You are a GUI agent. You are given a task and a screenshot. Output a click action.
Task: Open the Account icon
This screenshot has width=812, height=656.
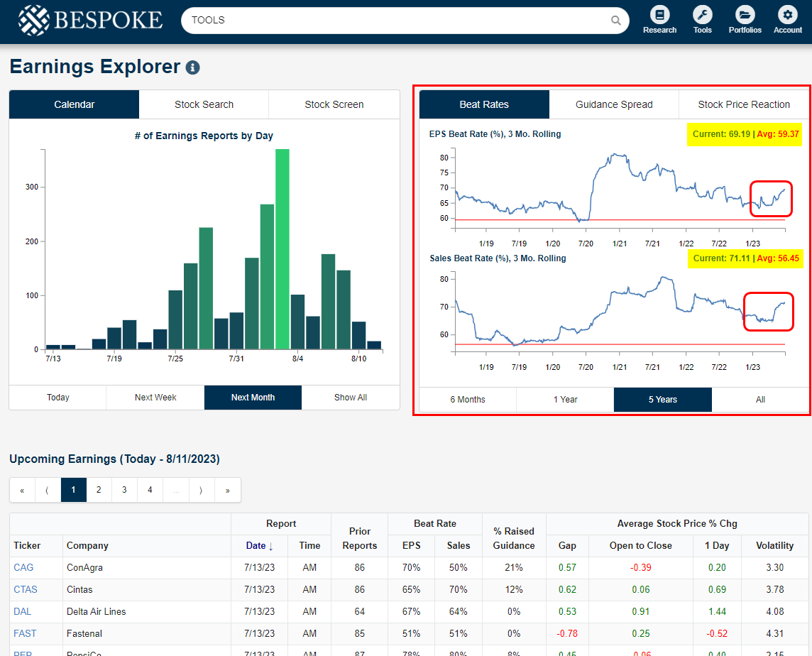click(x=787, y=17)
